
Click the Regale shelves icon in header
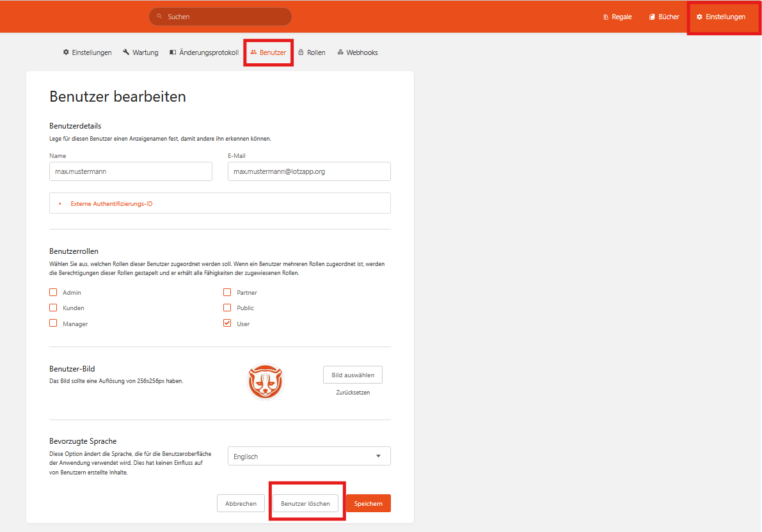tap(605, 17)
